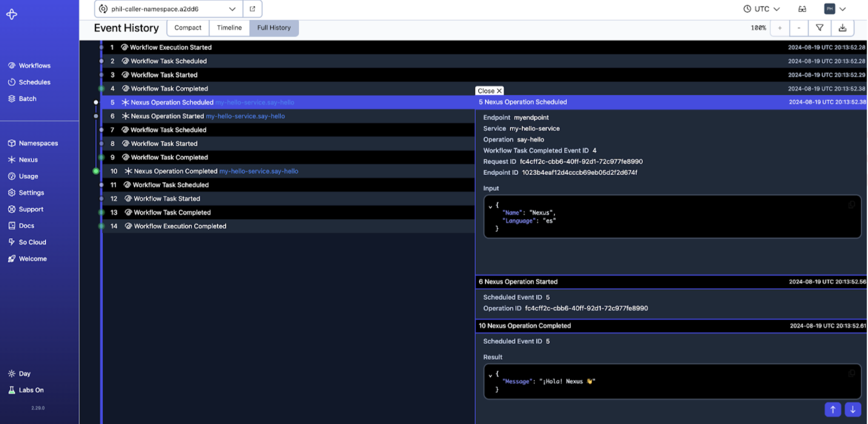Click the filter icon in Event History toolbar
The image size is (868, 424).
819,28
